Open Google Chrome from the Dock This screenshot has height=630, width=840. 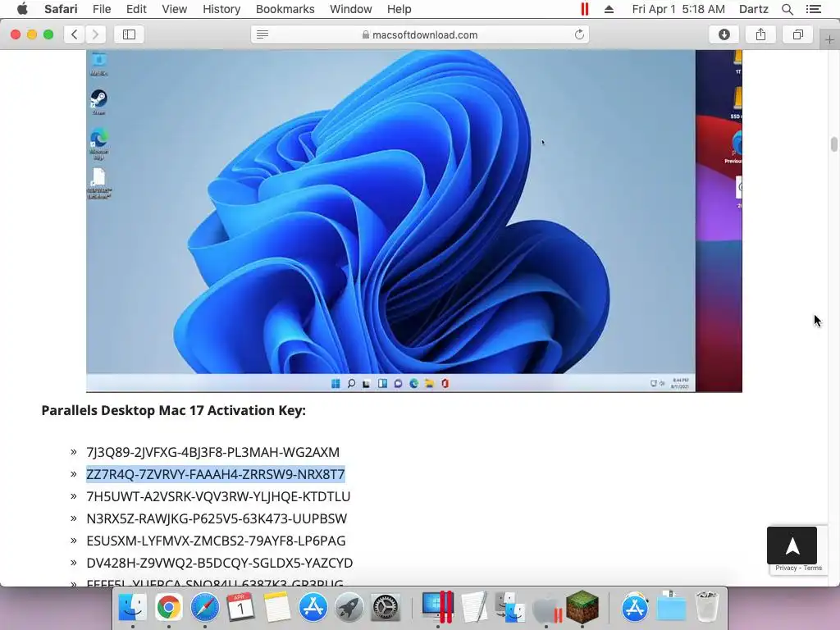pyautogui.click(x=169, y=608)
